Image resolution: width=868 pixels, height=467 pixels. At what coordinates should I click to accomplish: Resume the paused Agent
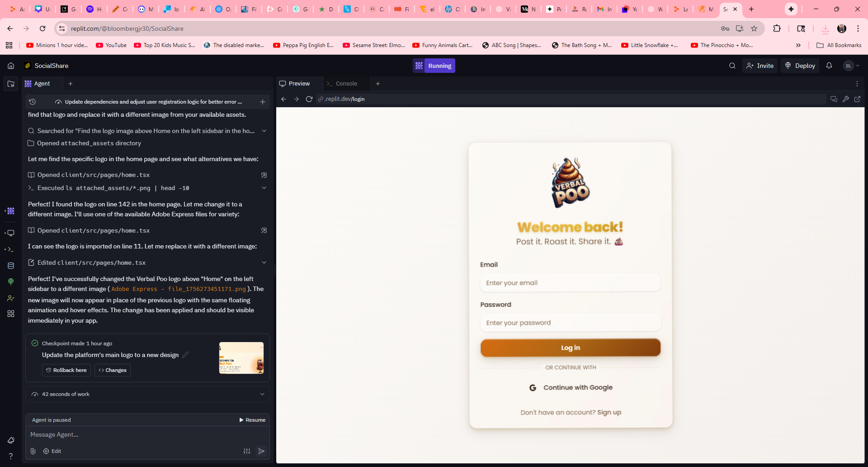[252, 420]
